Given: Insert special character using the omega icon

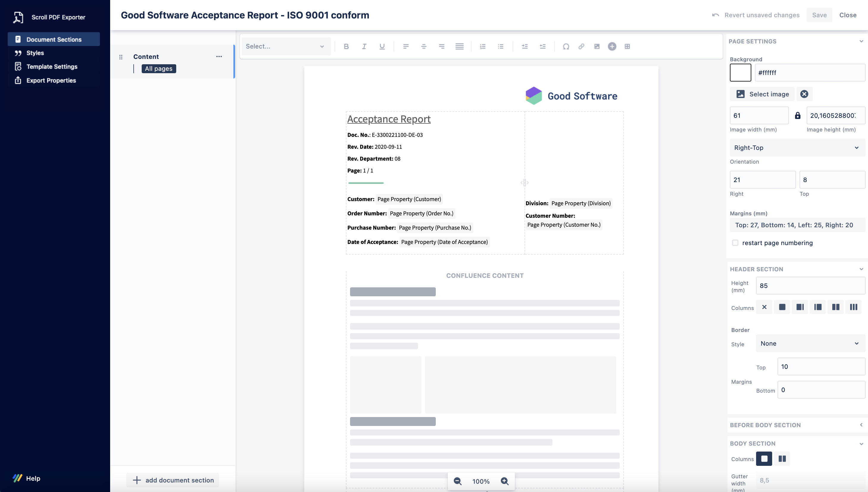Looking at the screenshot, I should (566, 46).
